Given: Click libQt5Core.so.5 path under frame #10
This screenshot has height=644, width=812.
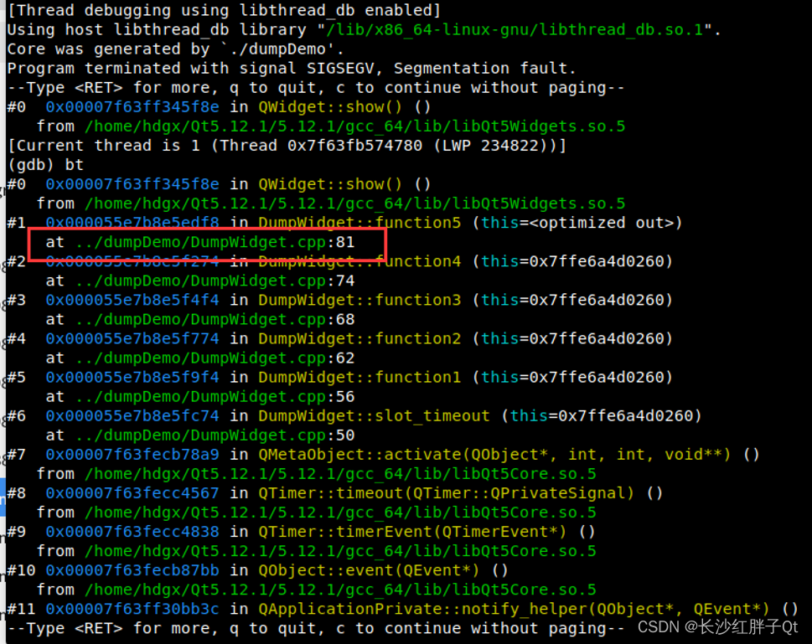Looking at the screenshot, I should [x=340, y=590].
